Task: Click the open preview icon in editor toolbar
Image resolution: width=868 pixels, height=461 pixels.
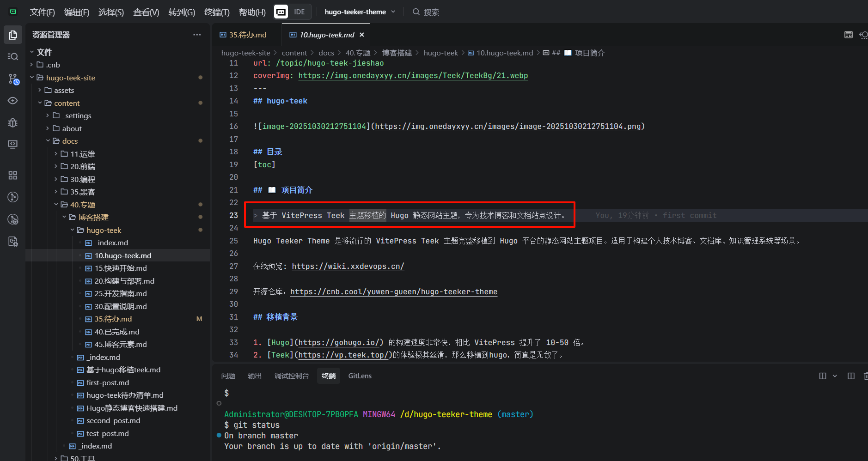Action: pyautogui.click(x=848, y=35)
